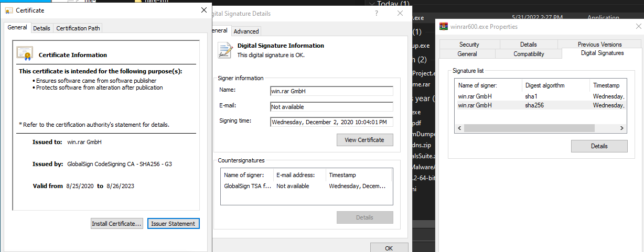644x252 pixels.
Task: Open the Details tab in Certificate window
Action: click(x=41, y=28)
